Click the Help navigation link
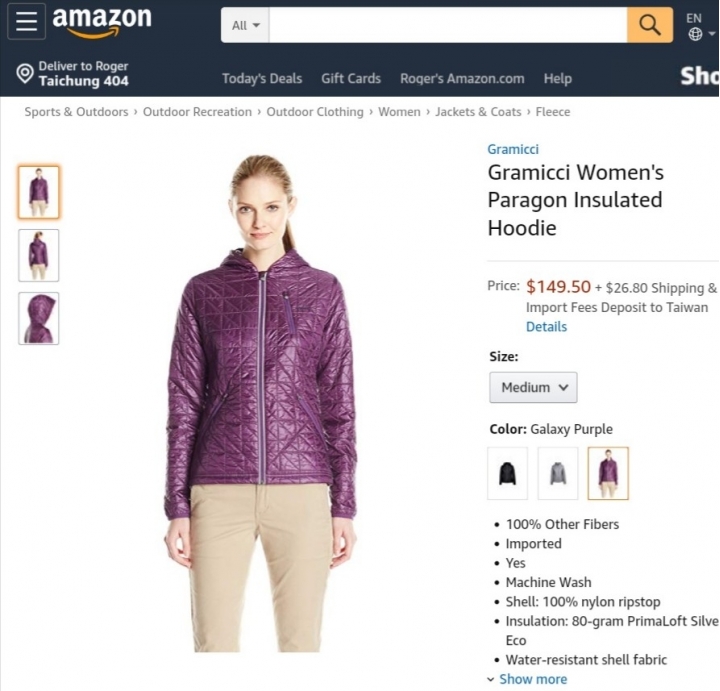The width and height of the screenshot is (720, 691). 558,79
